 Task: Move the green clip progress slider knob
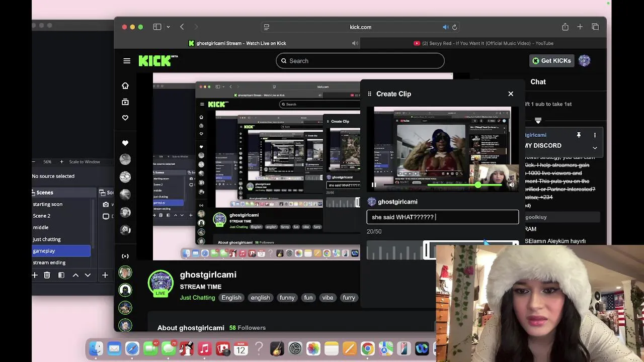[x=477, y=185]
